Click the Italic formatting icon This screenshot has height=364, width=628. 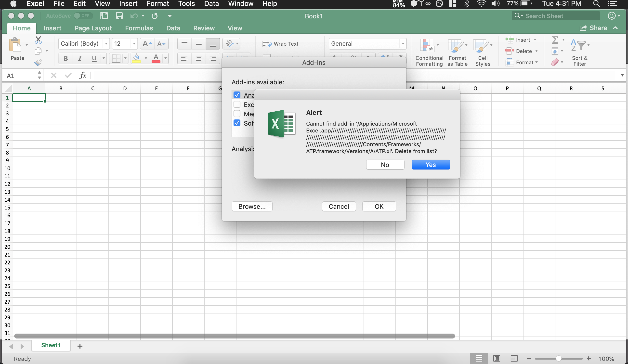(x=80, y=58)
